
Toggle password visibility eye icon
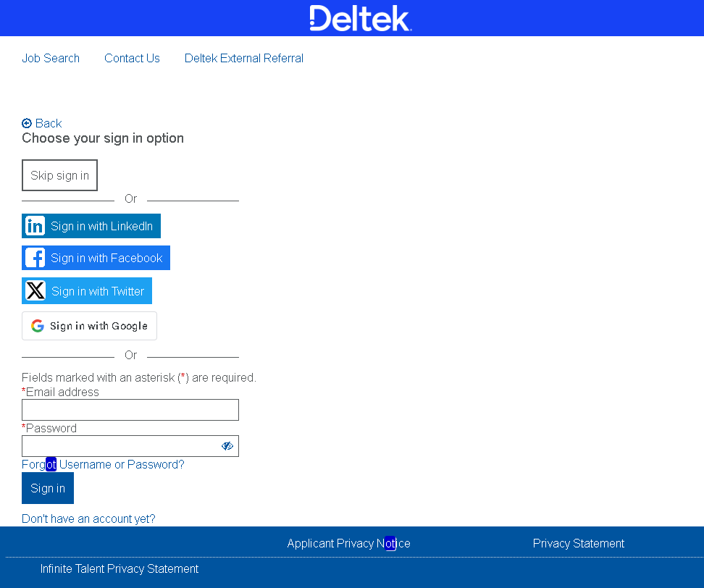(x=227, y=446)
